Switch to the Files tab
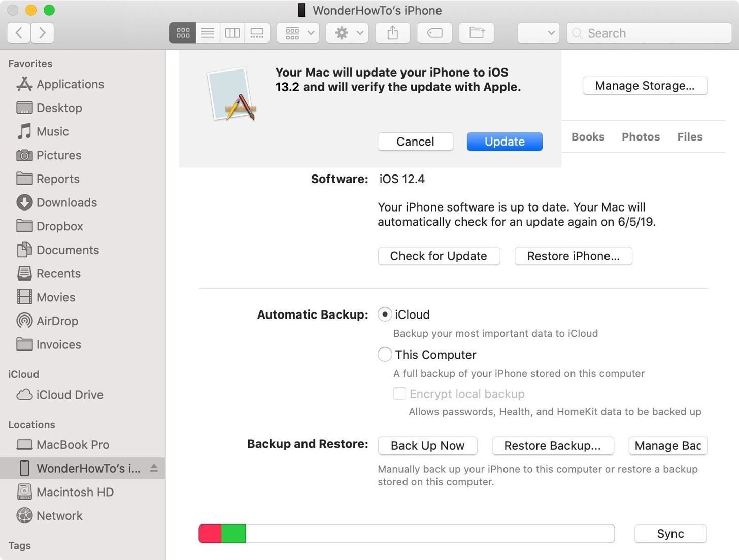This screenshot has width=739, height=560. tap(689, 136)
